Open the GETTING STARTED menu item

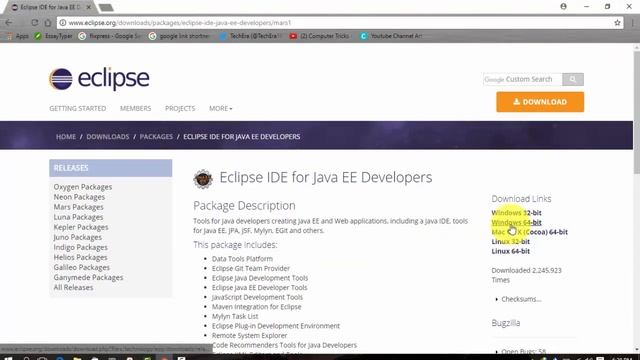(78, 108)
